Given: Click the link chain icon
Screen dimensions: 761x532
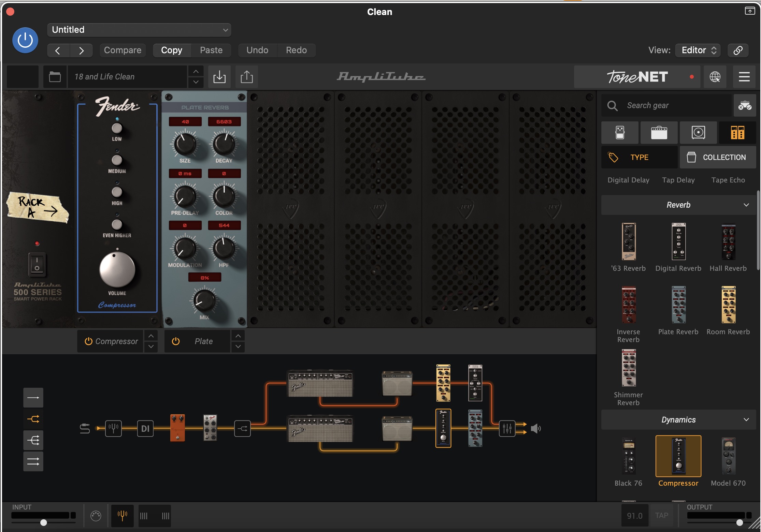Looking at the screenshot, I should (738, 50).
